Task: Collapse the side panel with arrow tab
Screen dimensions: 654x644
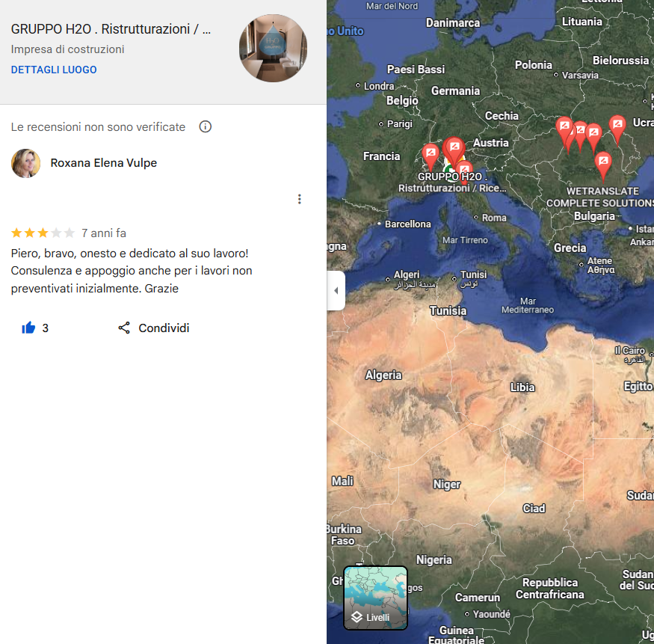Action: [336, 290]
